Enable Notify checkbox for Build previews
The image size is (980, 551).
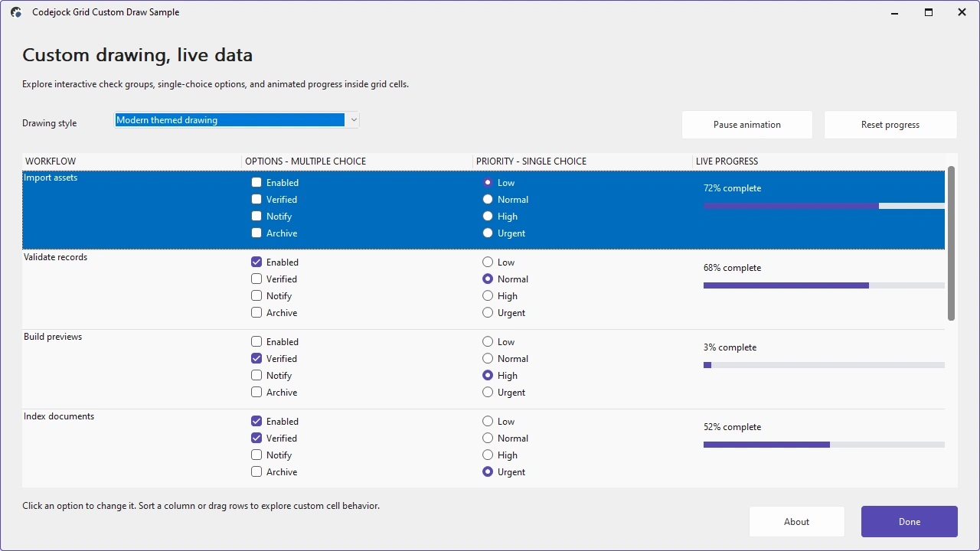pos(256,376)
